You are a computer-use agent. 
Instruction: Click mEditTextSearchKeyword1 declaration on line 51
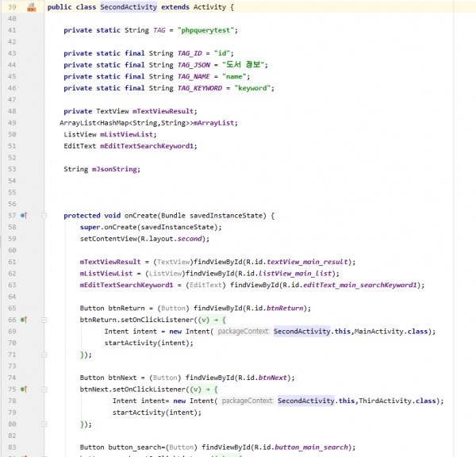click(x=147, y=146)
